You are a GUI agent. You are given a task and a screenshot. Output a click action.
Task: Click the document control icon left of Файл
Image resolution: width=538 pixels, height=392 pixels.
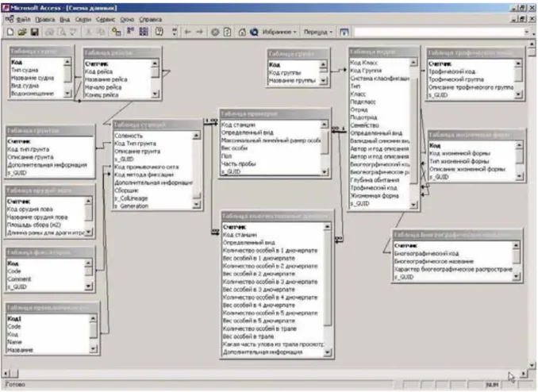(x=9, y=19)
